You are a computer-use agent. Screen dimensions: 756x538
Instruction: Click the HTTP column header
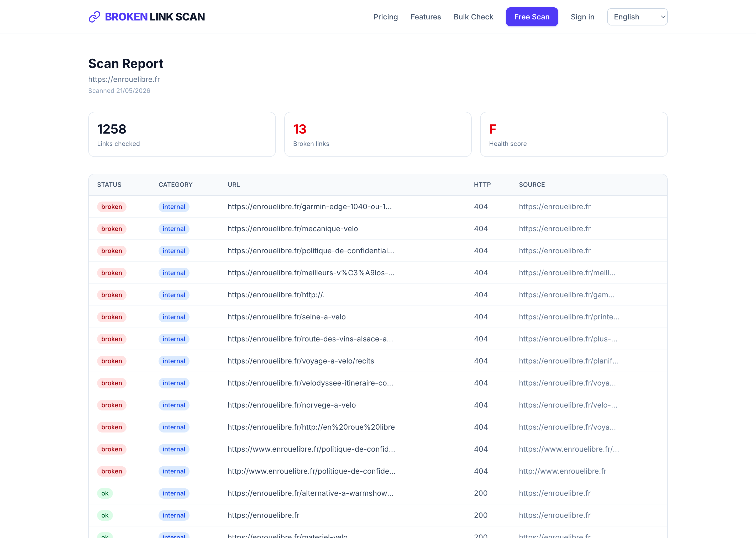pos(482,184)
